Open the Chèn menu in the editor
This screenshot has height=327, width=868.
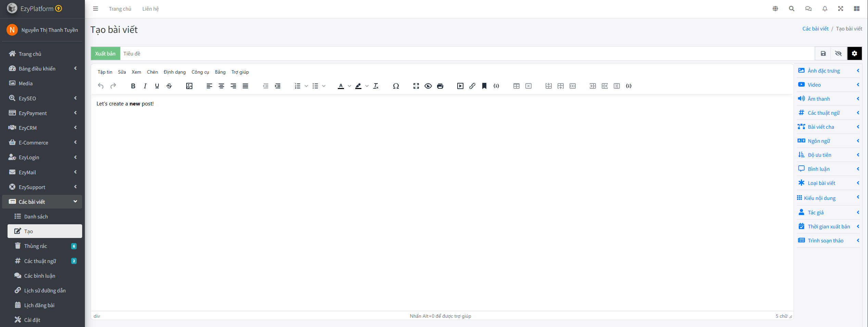coord(152,72)
